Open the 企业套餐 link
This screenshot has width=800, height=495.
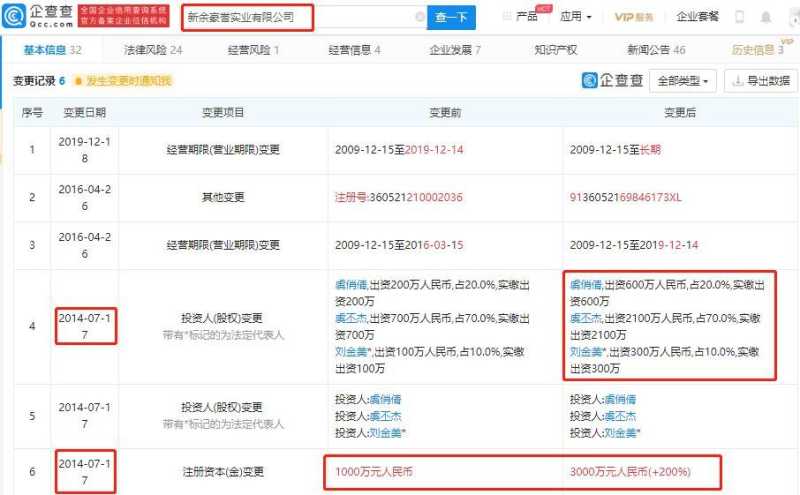tap(698, 17)
